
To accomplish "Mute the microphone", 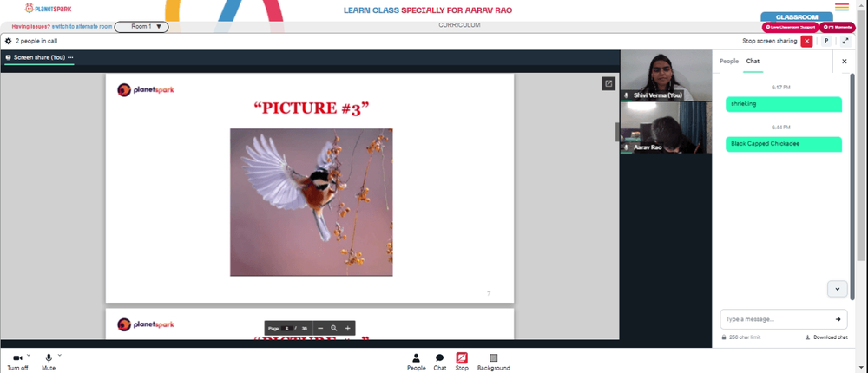I will (49, 363).
